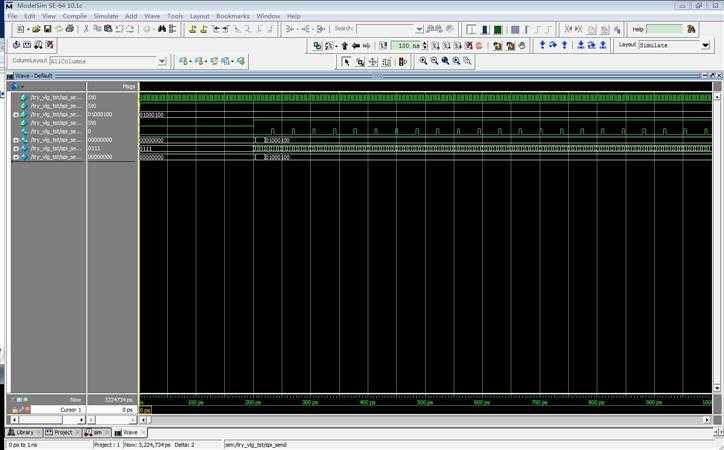
Task: Click the Cursor 1 label
Action: pos(71,409)
